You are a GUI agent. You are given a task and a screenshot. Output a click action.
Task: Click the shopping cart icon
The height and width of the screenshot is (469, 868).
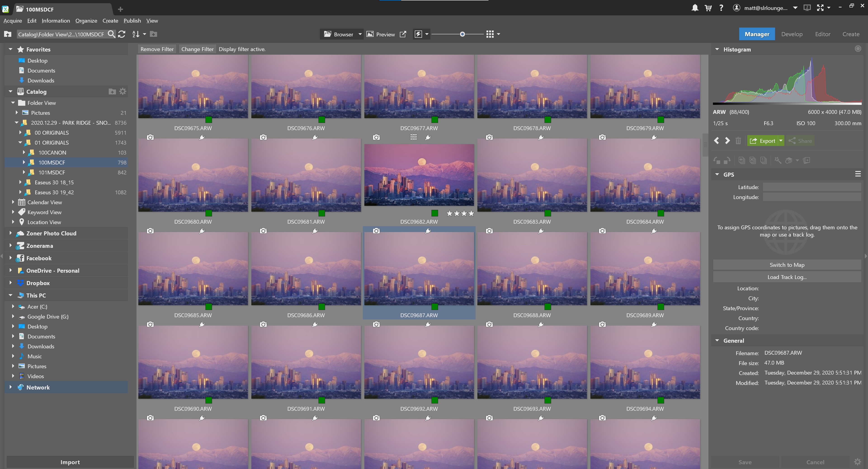[x=708, y=7]
